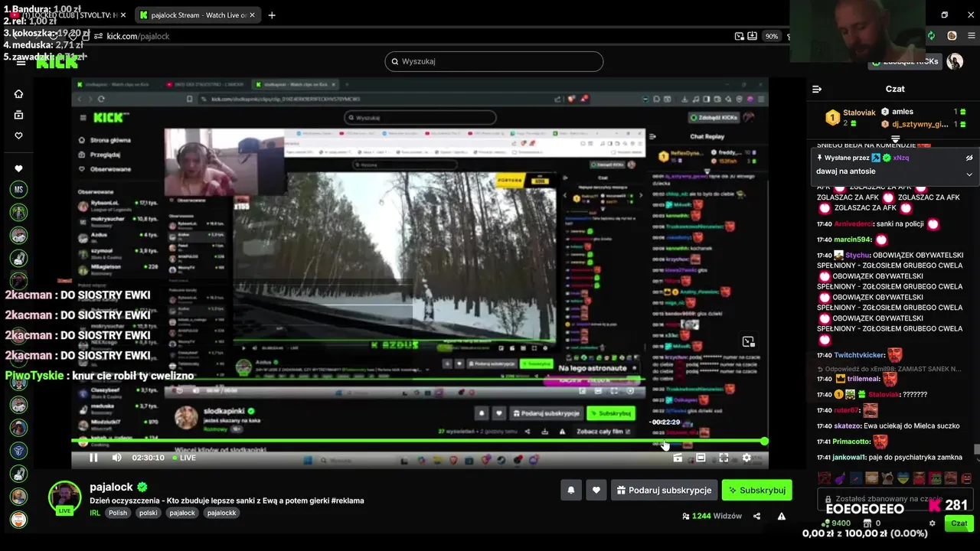This screenshot has width=980, height=551.
Task: Select the pajalockk tag
Action: point(222,513)
